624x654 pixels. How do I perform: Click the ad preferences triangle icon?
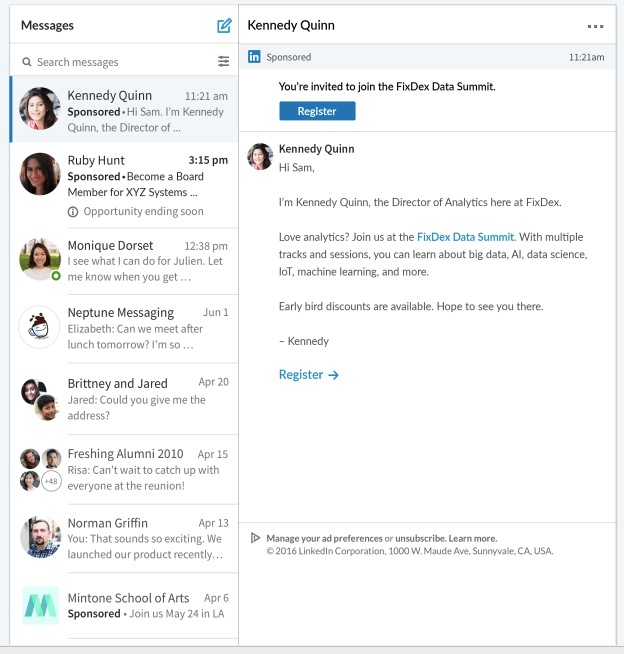255,538
